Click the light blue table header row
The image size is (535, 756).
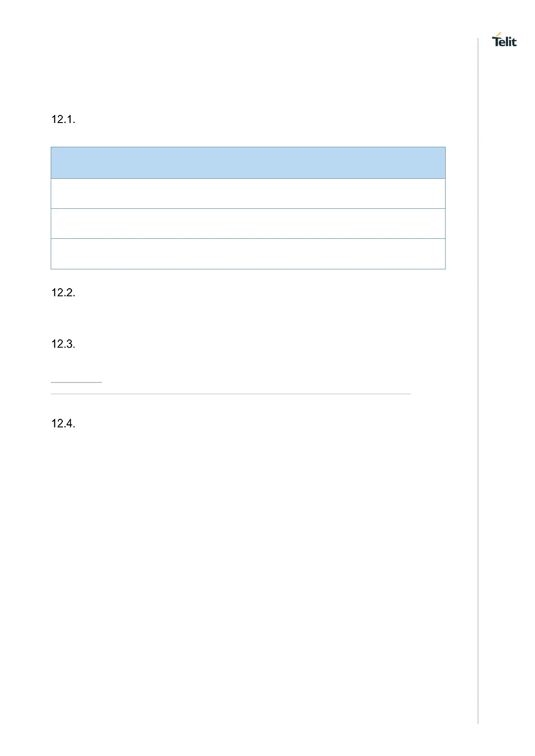point(248,163)
